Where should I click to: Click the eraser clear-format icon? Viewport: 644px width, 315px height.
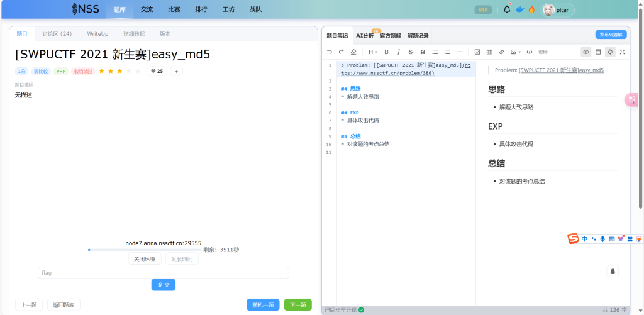tap(353, 52)
